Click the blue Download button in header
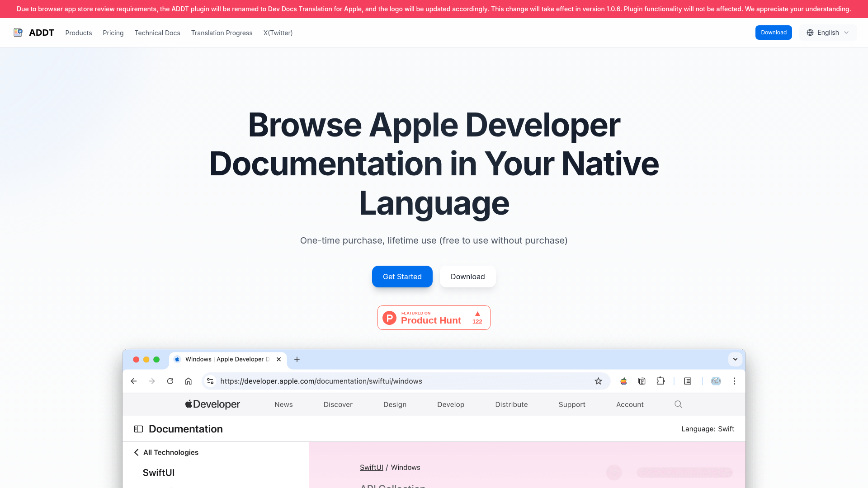The width and height of the screenshot is (868, 488). point(774,33)
